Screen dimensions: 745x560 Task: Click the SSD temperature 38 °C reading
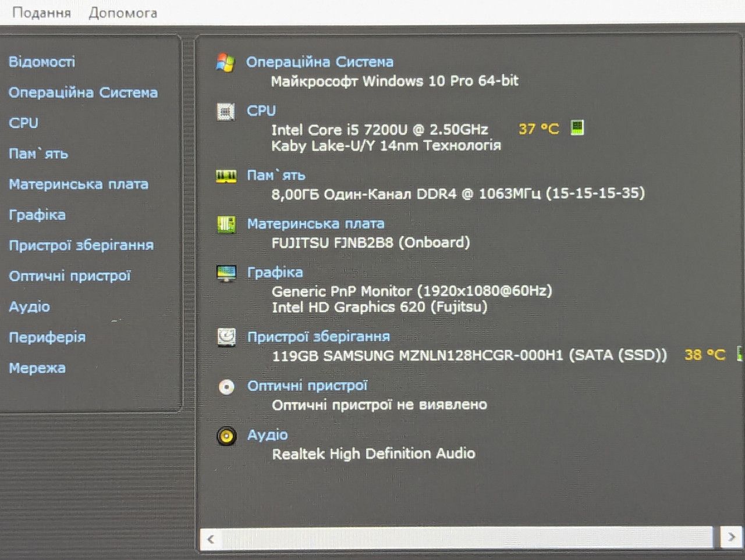tap(705, 355)
